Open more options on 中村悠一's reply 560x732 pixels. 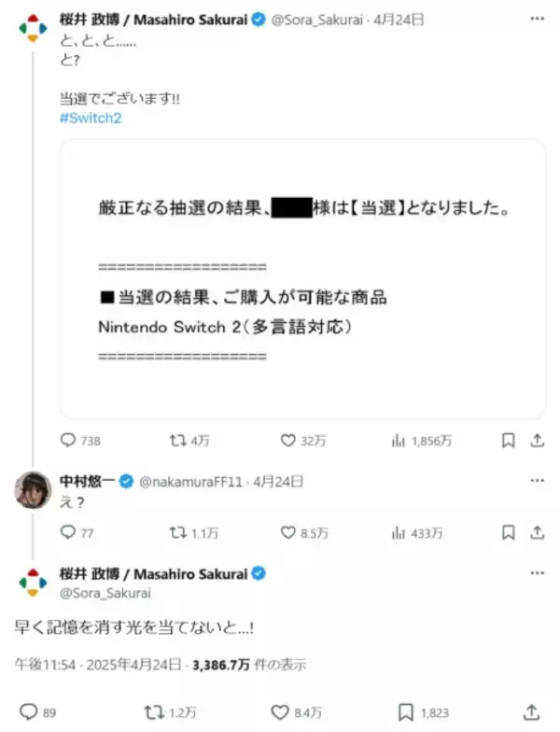point(537,481)
